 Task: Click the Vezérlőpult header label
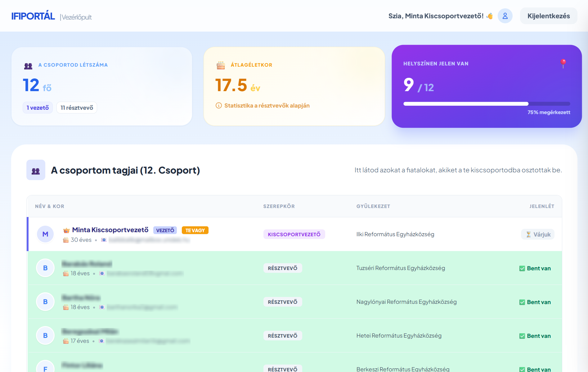[76, 17]
